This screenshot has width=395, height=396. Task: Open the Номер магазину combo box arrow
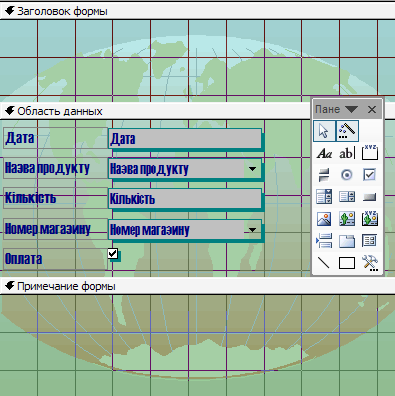pos(252,229)
